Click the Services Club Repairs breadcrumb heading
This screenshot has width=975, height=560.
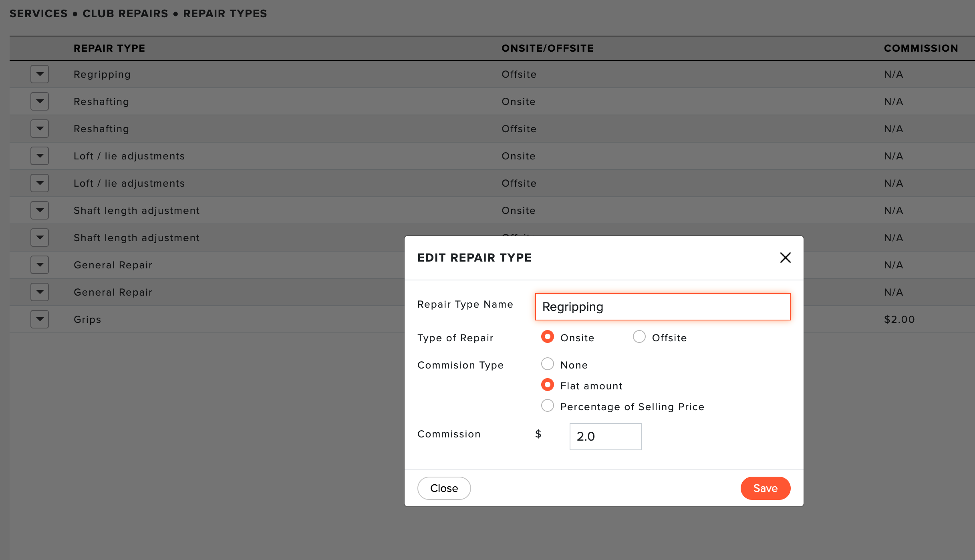pos(138,13)
